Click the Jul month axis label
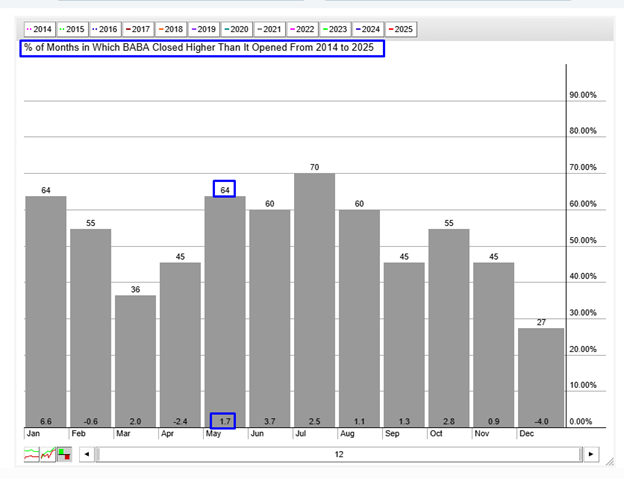Viewport: 624px width, 481px height. (x=301, y=434)
